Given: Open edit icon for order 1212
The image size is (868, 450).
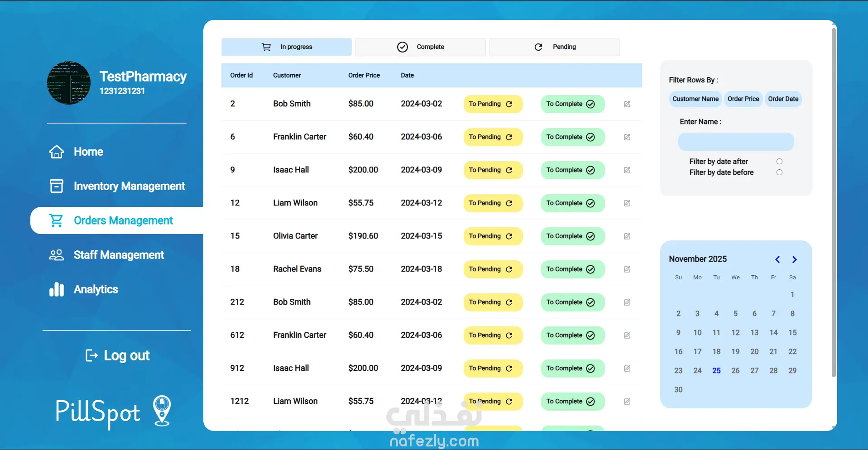Looking at the screenshot, I should coord(627,402).
